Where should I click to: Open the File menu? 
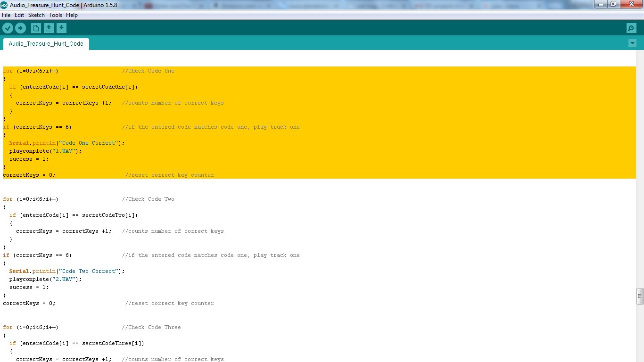pyautogui.click(x=6, y=15)
